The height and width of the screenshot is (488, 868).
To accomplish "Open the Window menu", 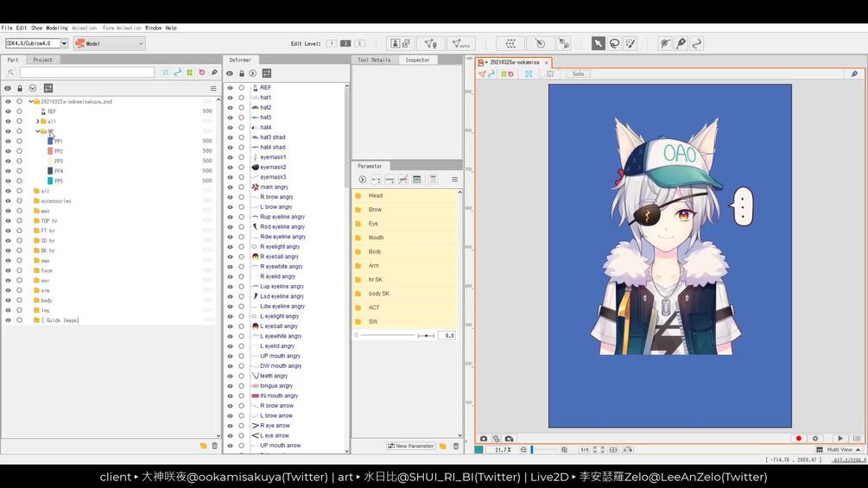I will tap(154, 28).
